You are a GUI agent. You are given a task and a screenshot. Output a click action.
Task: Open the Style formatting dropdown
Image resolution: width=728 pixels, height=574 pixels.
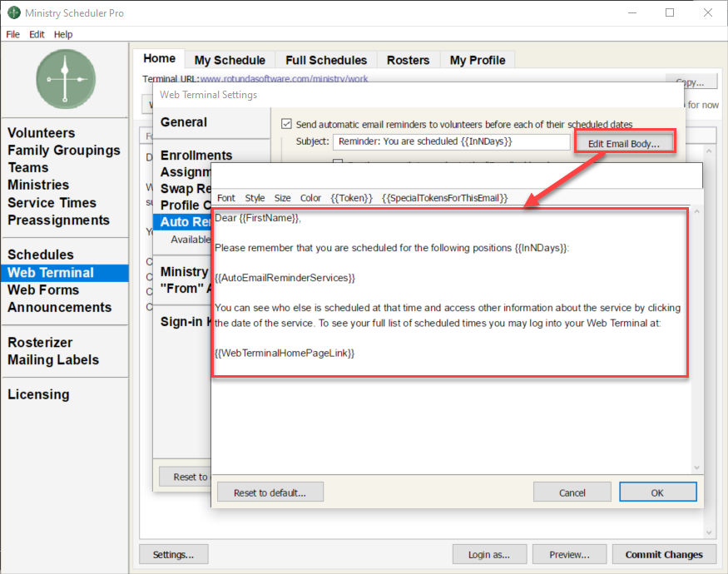(255, 198)
